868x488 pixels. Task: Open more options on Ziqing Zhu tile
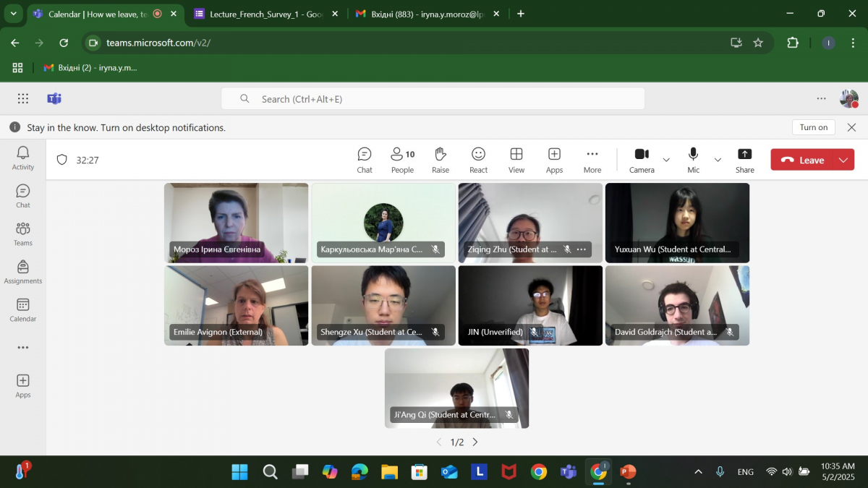click(x=581, y=249)
